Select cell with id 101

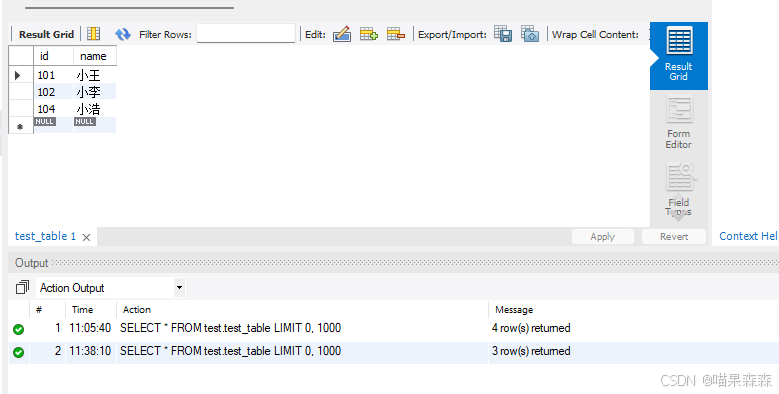54,75
